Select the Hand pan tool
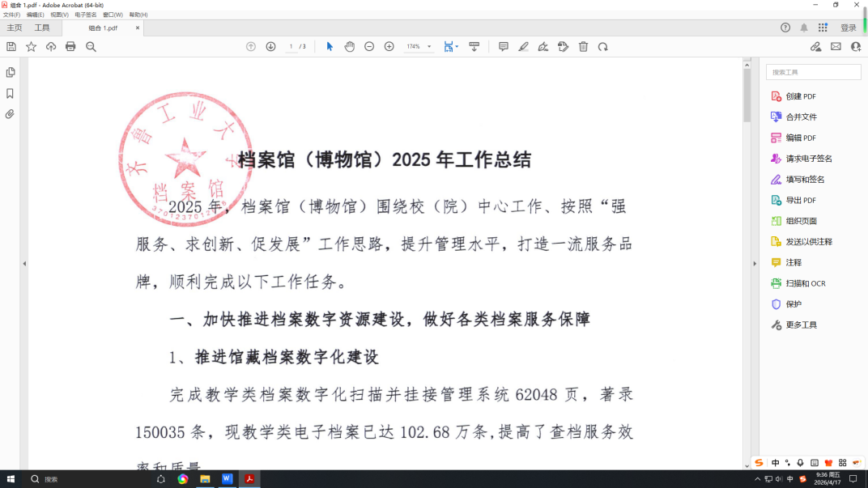Viewport: 868px width, 488px height. tap(350, 47)
